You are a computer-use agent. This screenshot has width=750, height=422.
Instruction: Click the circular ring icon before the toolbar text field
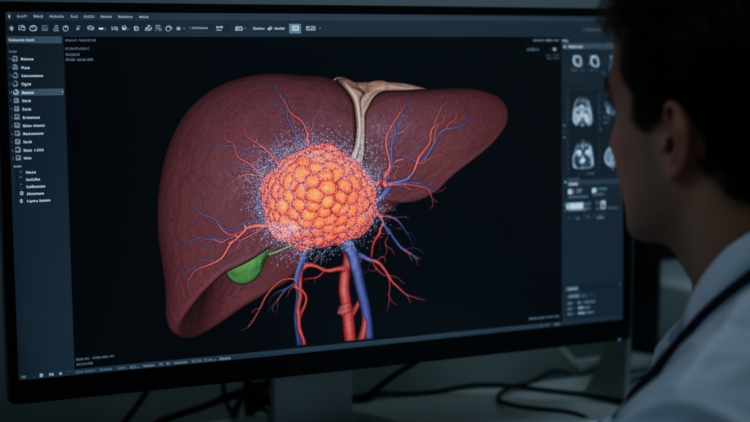tap(168, 29)
